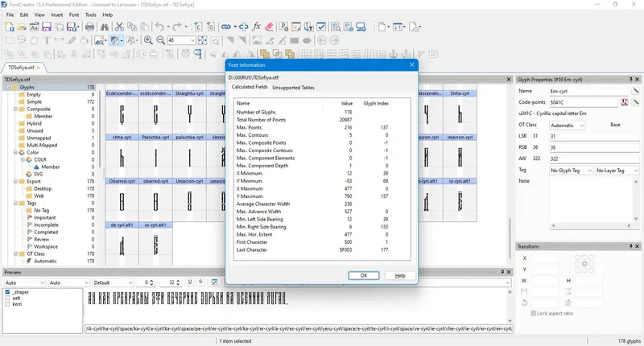This screenshot has height=346, width=644.
Task: Click the red code-point lookup icon
Action: tap(625, 102)
